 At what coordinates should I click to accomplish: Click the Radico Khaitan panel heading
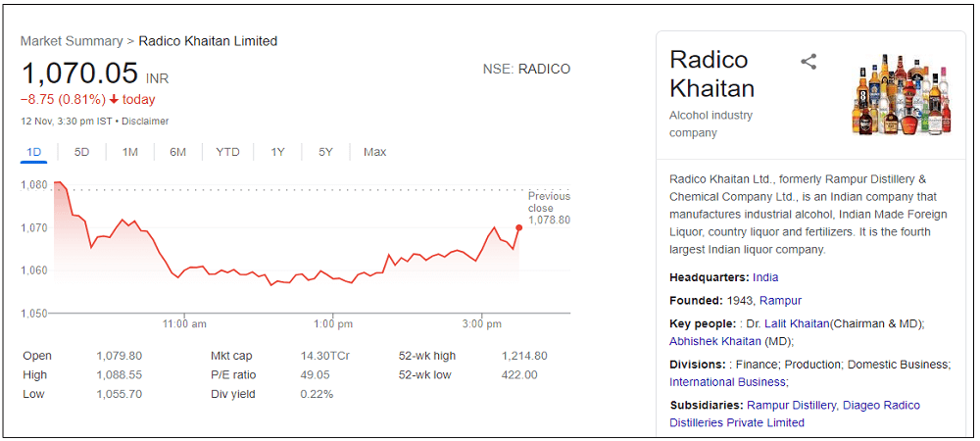click(711, 73)
